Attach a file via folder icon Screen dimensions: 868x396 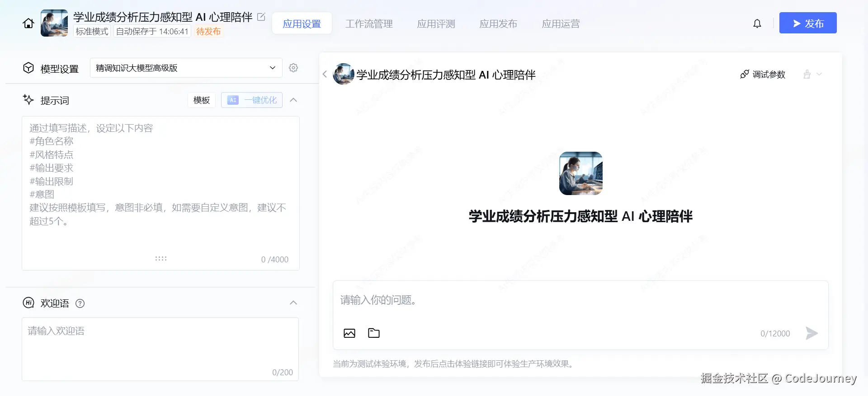coord(374,333)
